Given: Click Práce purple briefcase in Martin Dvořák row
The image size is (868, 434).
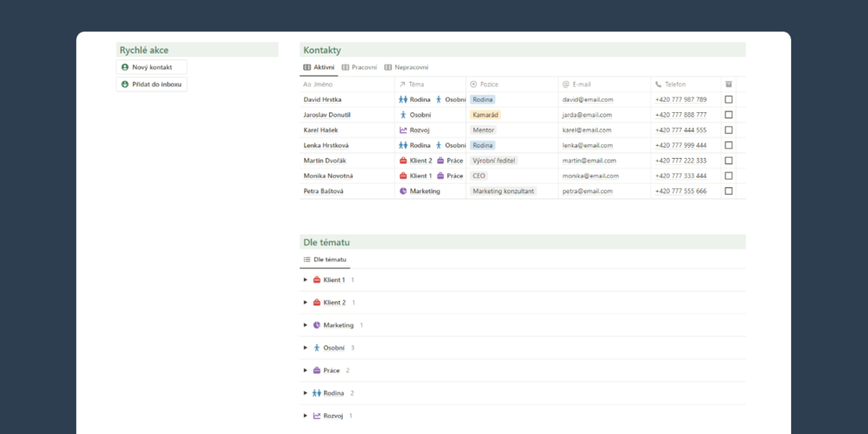Looking at the screenshot, I should coord(440,160).
